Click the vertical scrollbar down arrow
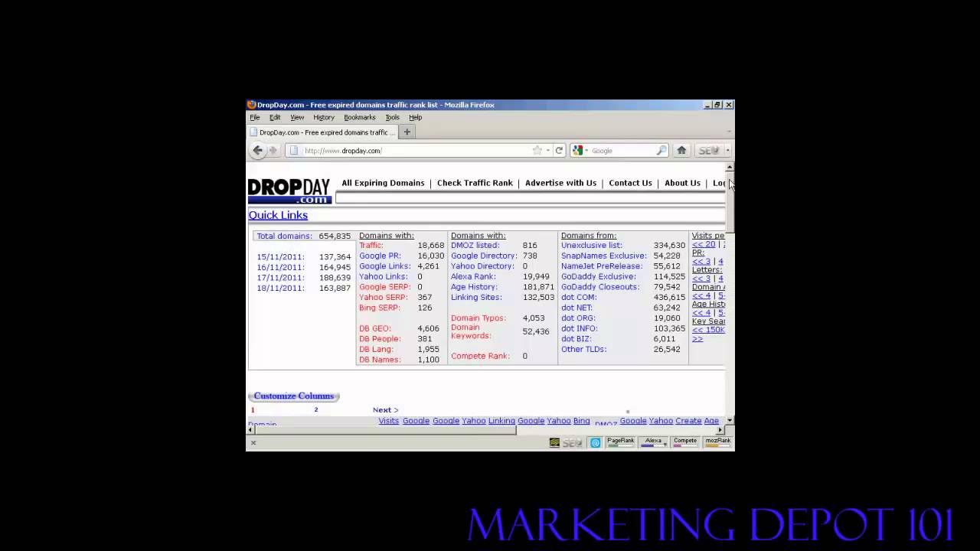Viewport: 980px width, 551px height. tap(729, 420)
